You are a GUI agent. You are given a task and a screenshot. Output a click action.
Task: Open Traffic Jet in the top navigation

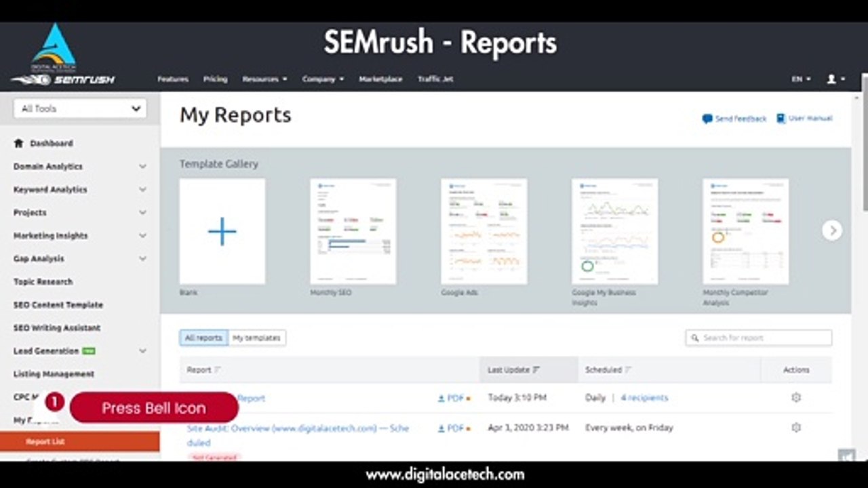click(x=435, y=79)
